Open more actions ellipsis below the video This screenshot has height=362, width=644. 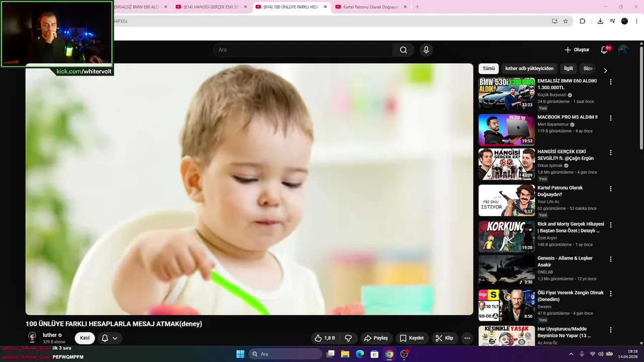[467, 338]
